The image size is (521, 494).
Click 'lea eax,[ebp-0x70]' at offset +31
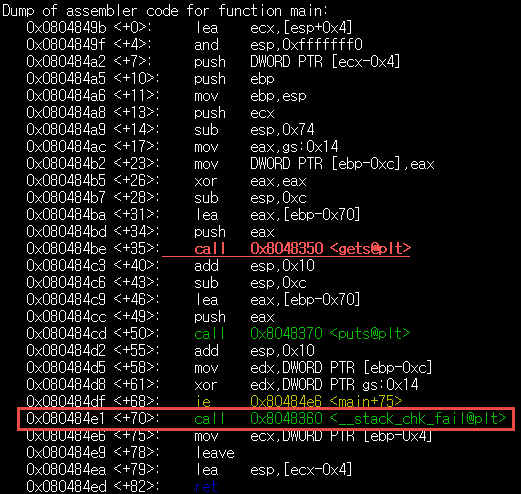278,215
